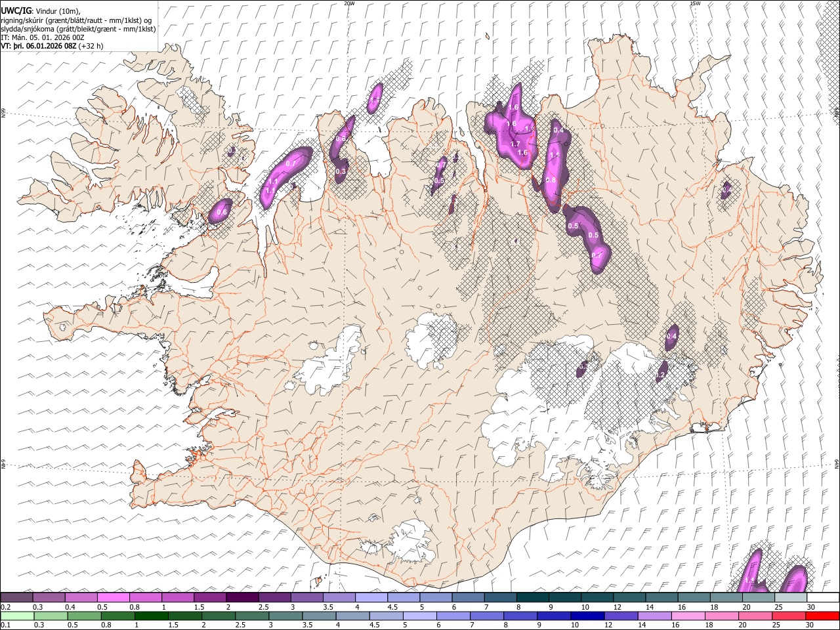Select the 3–3.5 swatch in the upper scale
Image resolution: width=840 pixels, height=630 pixels.
(306, 597)
